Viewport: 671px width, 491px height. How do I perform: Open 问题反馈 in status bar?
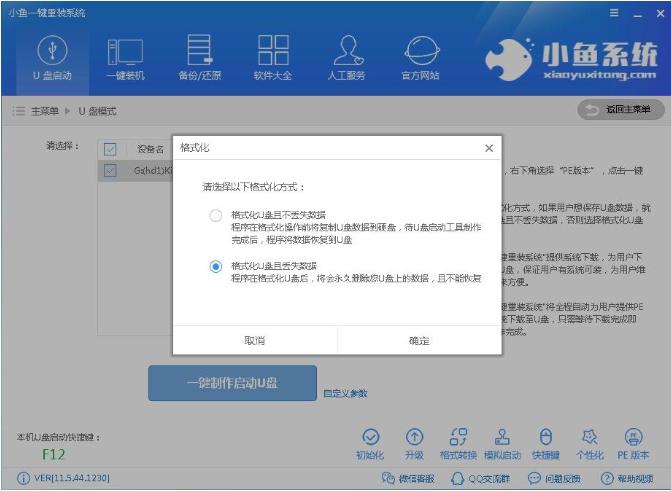[554, 478]
